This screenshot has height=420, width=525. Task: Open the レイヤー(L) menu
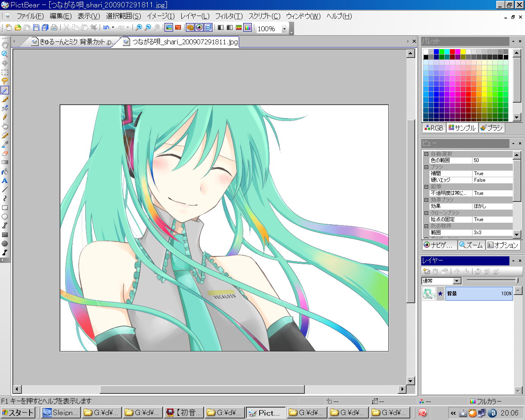(x=195, y=16)
